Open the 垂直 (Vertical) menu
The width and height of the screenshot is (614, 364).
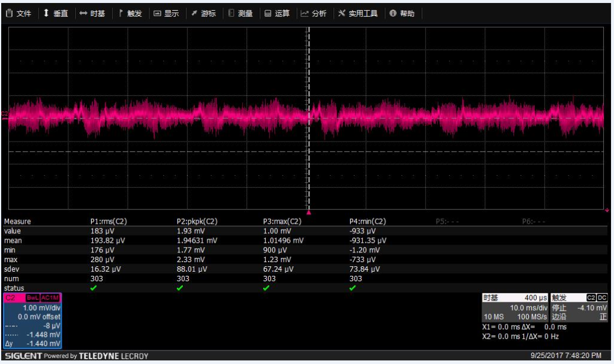pos(56,13)
